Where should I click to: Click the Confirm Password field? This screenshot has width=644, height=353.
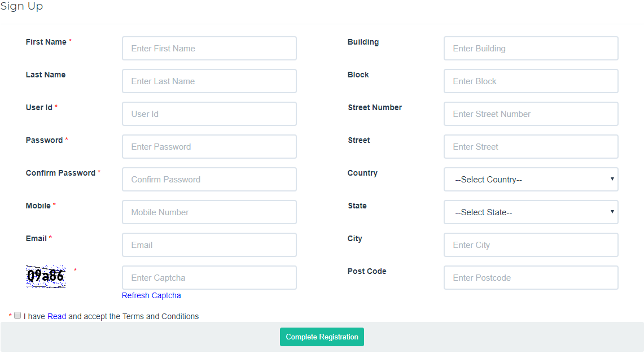click(209, 179)
